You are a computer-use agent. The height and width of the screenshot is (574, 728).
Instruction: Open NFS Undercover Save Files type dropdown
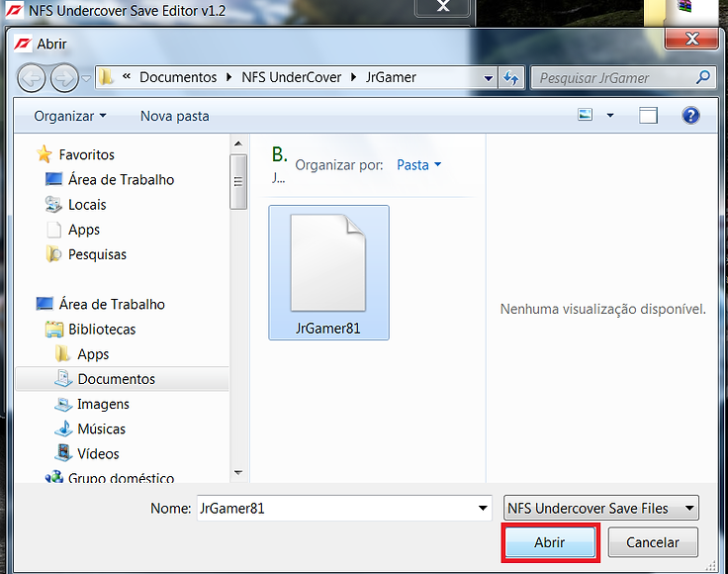[600, 508]
